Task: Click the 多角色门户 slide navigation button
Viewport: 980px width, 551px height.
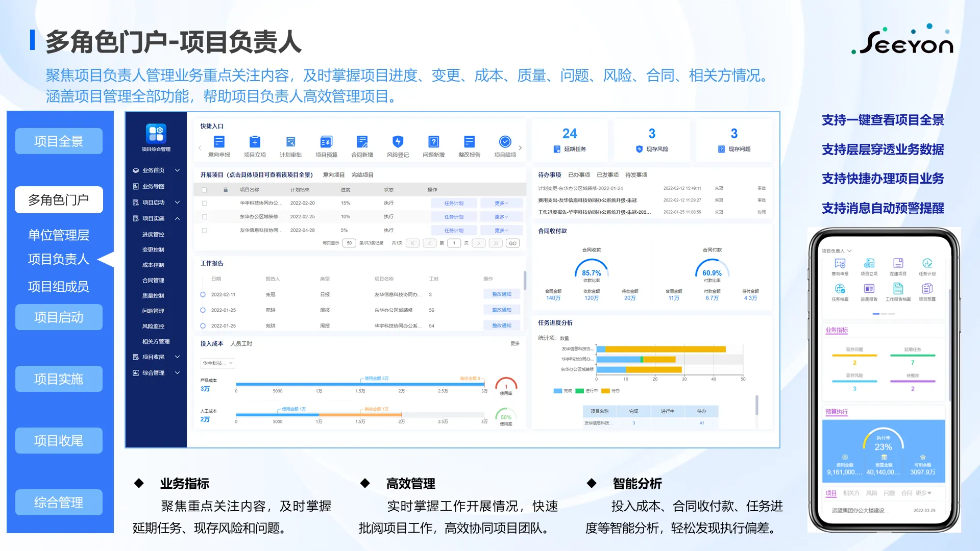Action: [x=59, y=200]
